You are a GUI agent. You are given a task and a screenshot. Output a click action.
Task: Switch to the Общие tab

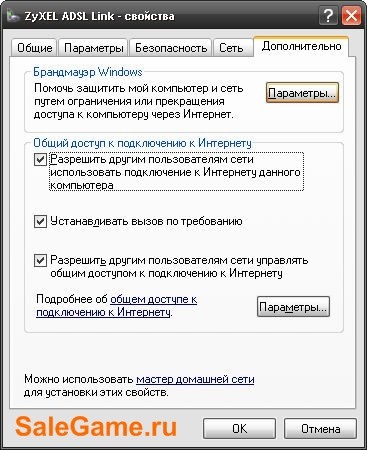point(34,48)
